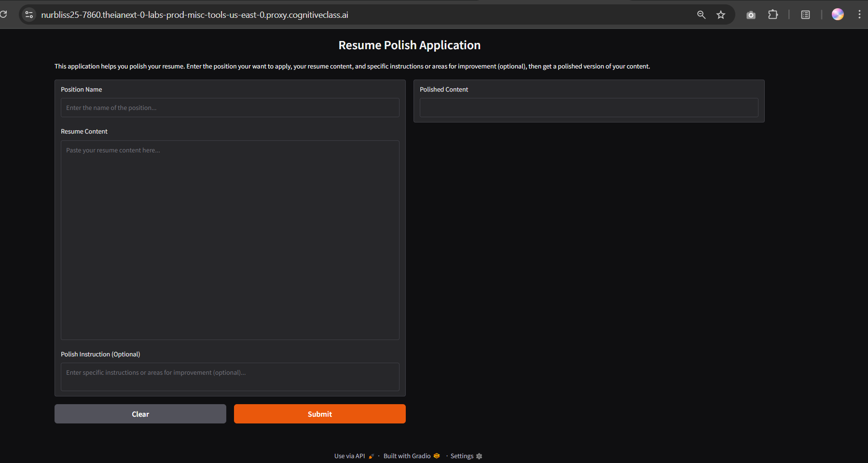This screenshot has height=463, width=868.
Task: Open the browser side panel icon
Action: 805,15
